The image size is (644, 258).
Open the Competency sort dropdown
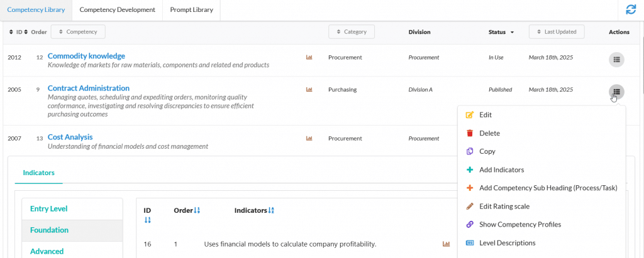tap(78, 31)
